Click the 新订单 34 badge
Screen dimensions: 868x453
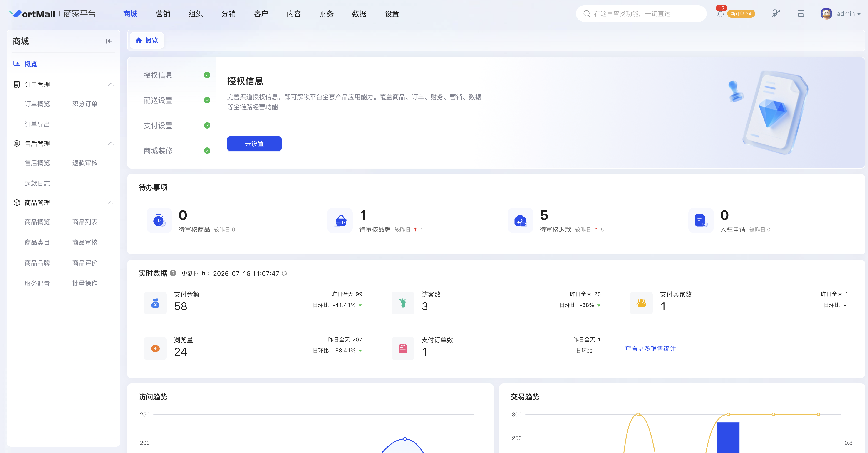[741, 14]
